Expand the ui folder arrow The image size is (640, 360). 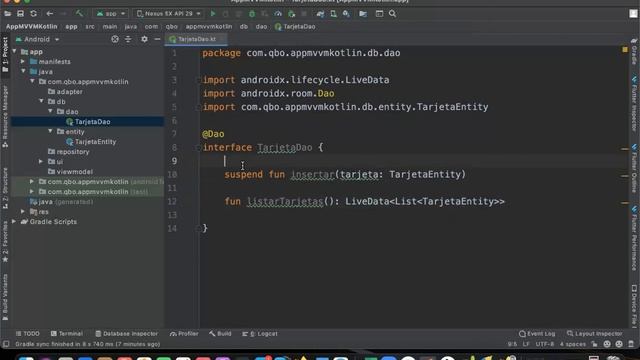tap(41, 161)
